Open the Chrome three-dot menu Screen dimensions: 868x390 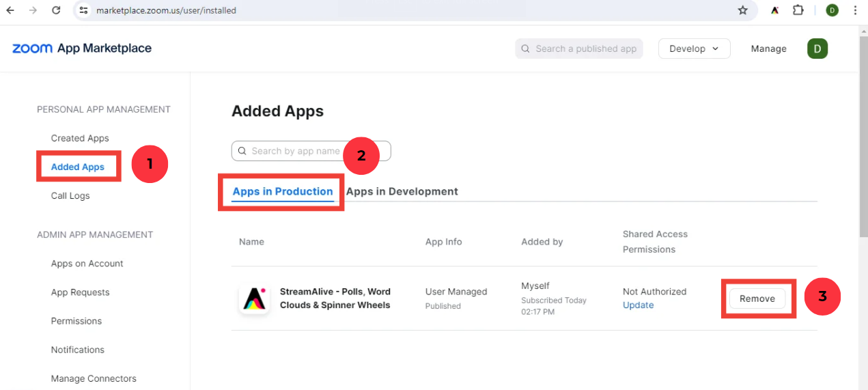(855, 10)
